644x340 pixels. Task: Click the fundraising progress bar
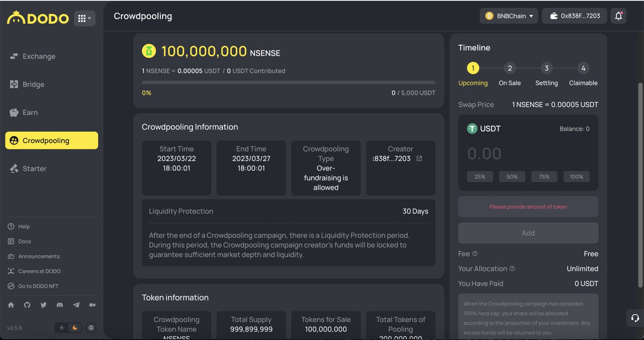tap(289, 83)
